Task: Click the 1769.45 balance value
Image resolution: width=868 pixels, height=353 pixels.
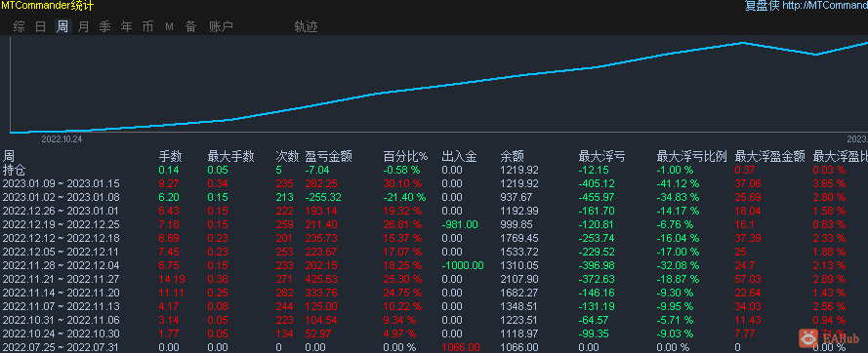Action: point(519,238)
